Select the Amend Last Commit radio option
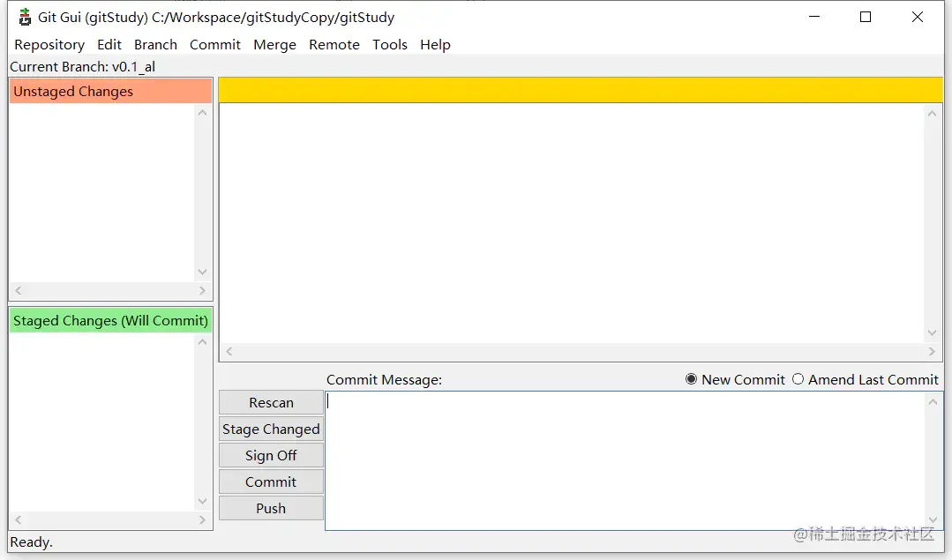952x560 pixels. pos(866,380)
